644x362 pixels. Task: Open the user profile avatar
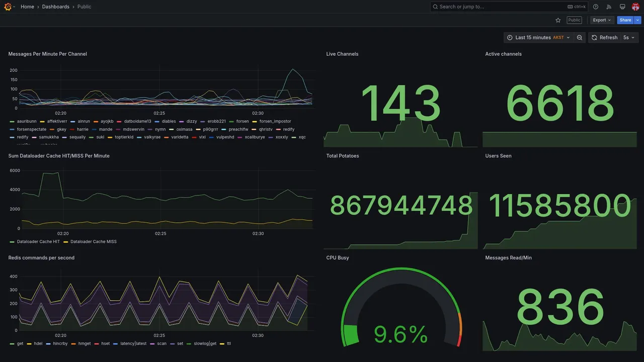coord(635,7)
